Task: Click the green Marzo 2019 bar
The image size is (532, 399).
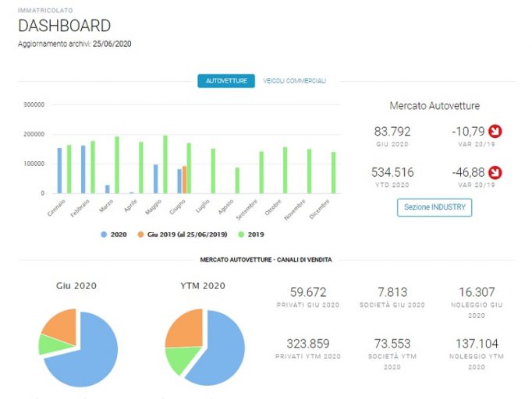Action: [117, 164]
